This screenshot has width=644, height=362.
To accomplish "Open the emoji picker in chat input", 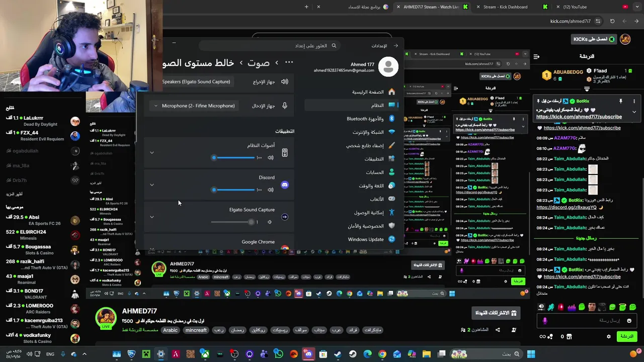I will tap(629, 321).
